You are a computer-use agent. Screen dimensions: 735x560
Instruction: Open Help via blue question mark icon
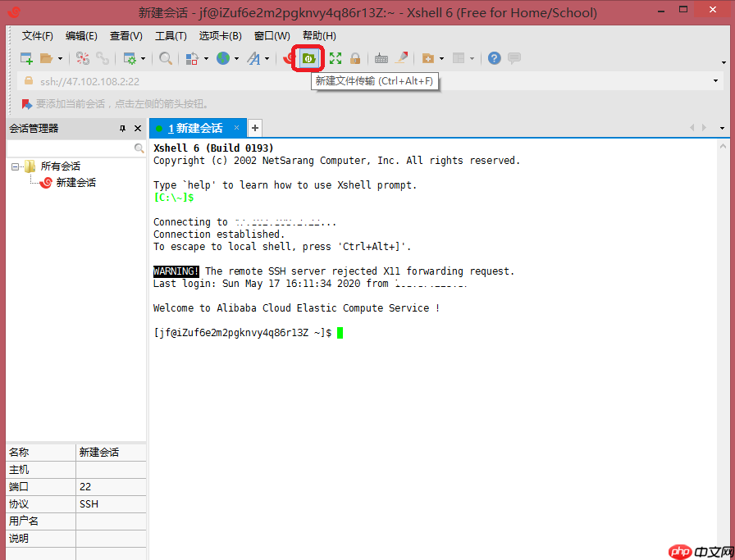click(494, 58)
